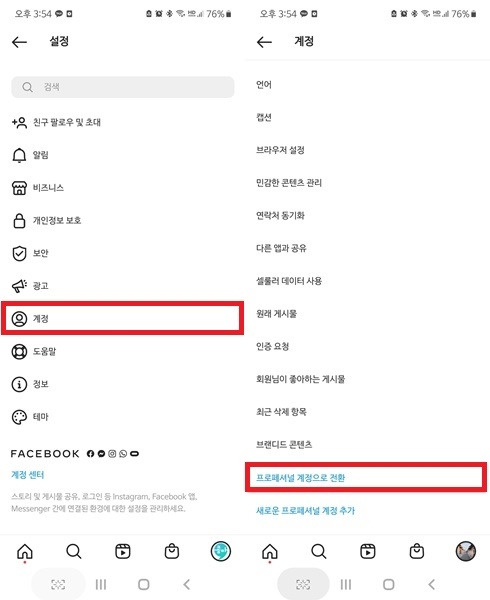Open 비즈니스 shop icon item
Image resolution: width=490 pixels, height=600 pixels.
click(x=122, y=188)
